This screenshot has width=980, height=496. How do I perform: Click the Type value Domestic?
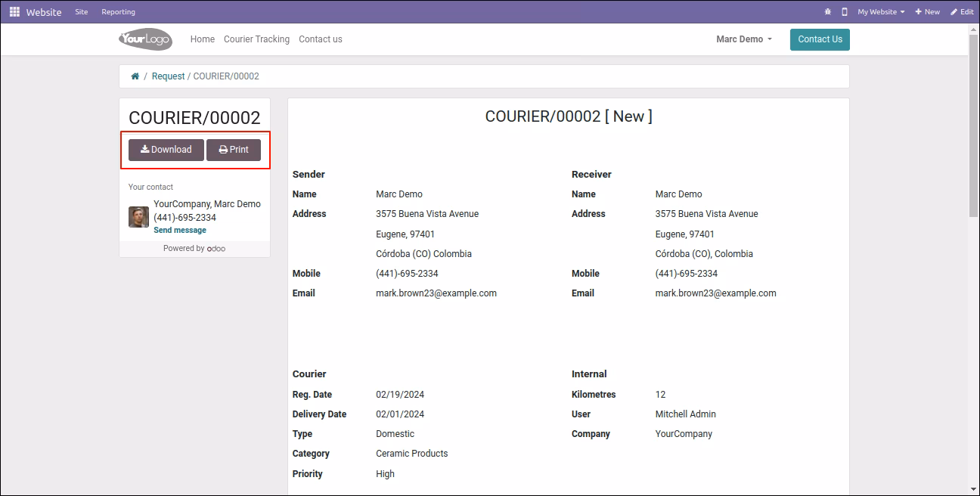(x=395, y=434)
